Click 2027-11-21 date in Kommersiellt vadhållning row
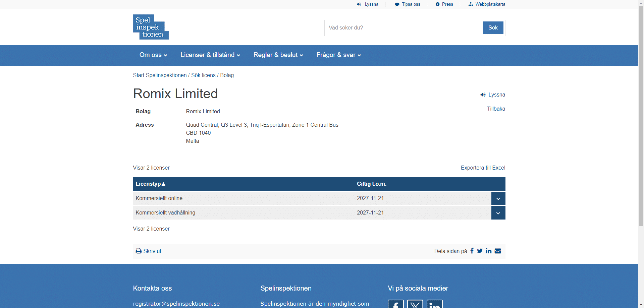This screenshot has height=308, width=644. (370, 213)
